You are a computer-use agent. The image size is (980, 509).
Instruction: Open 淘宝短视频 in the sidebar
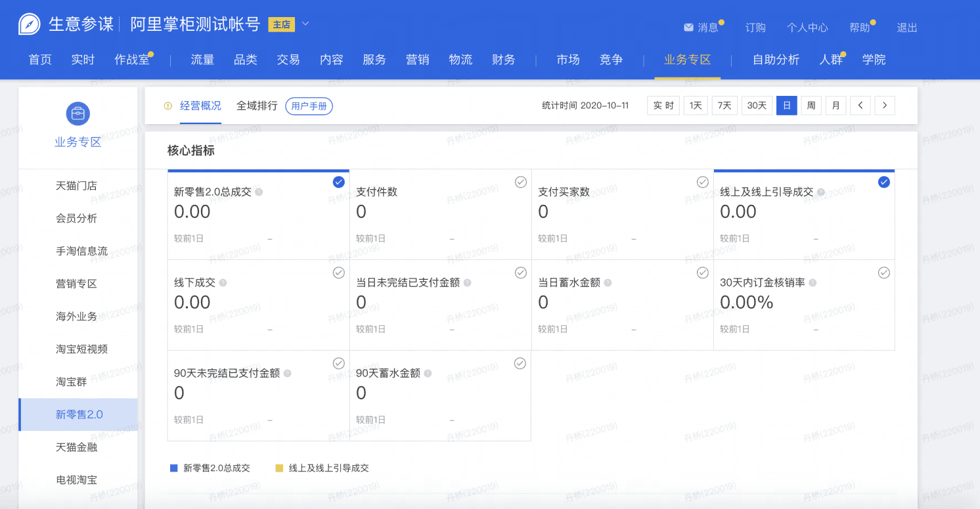coord(81,349)
